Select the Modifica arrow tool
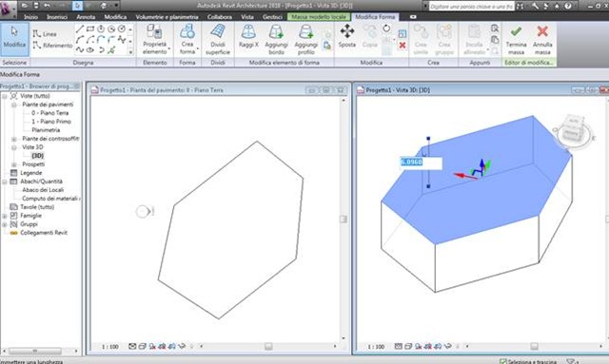Viewport: 609px width, 364px height. pos(14,39)
